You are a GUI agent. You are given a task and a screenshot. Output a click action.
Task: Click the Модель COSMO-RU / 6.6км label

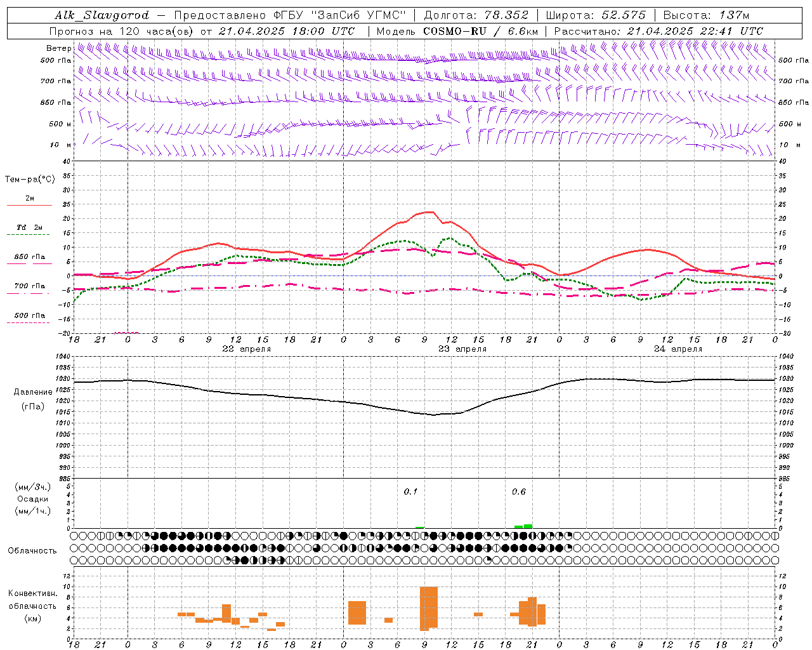457,31
